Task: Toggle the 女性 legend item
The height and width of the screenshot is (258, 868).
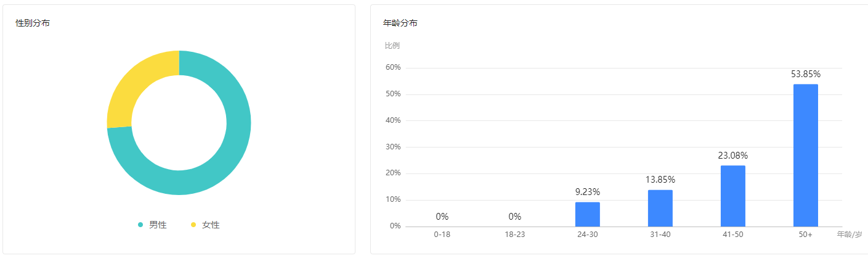Action: coord(205,225)
